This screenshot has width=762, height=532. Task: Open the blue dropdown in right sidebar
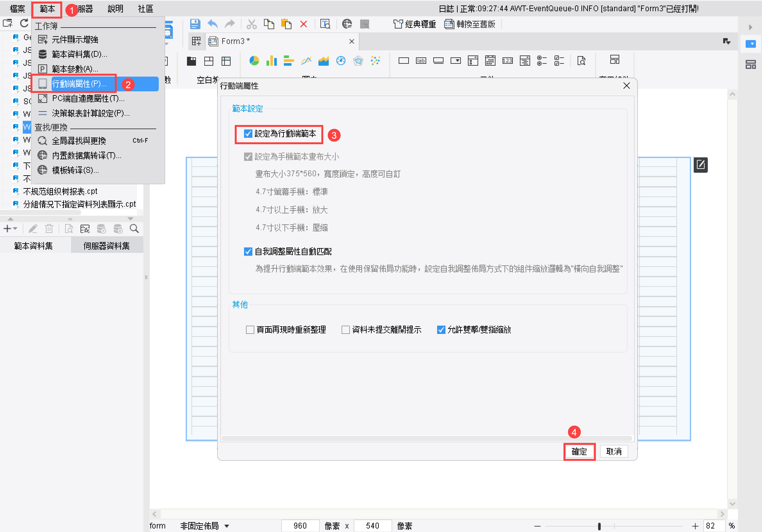pyautogui.click(x=750, y=44)
